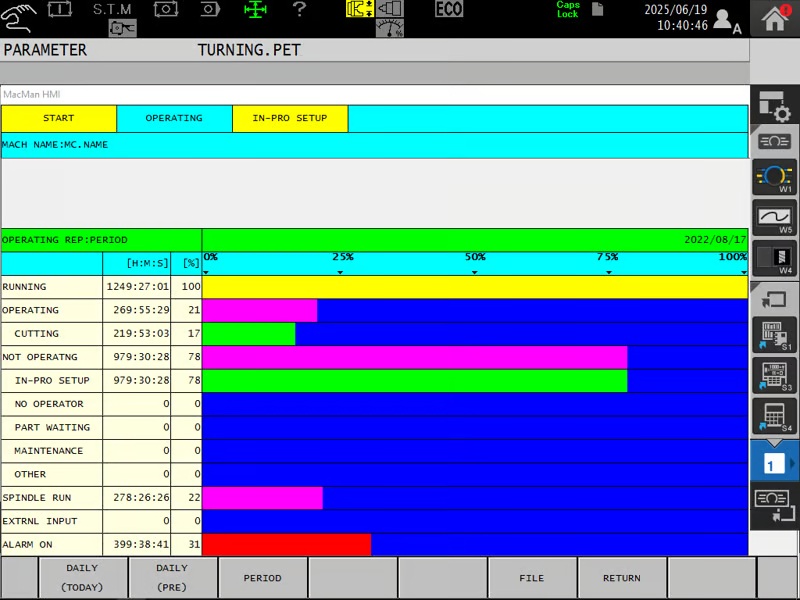Click the green axis movement icon
The width and height of the screenshot is (800, 600).
256,10
